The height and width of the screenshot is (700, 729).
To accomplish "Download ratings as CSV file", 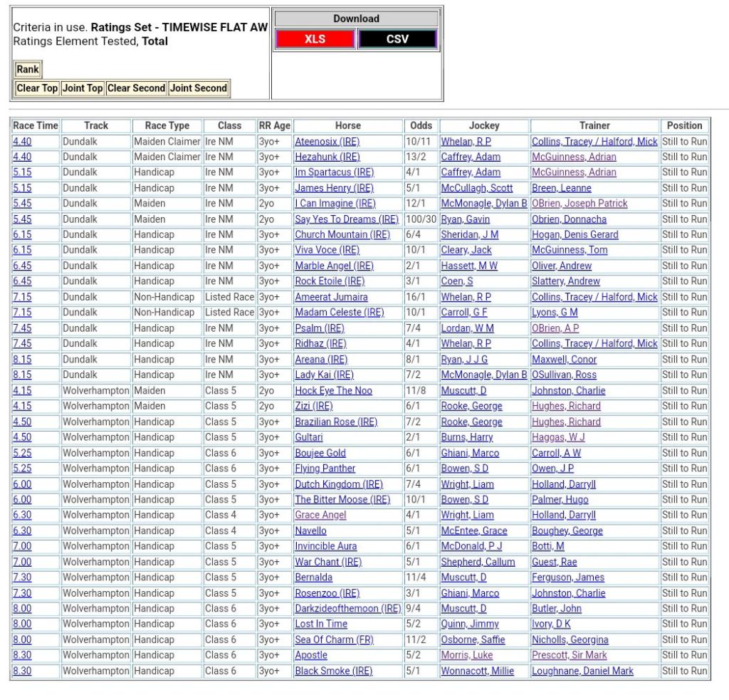I will (x=397, y=39).
